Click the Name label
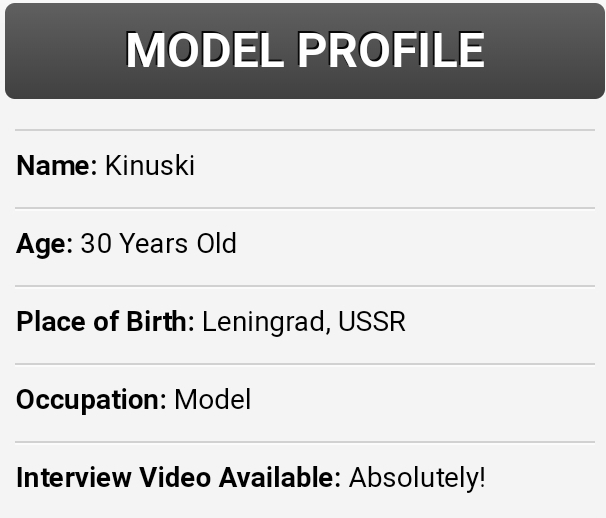The height and width of the screenshot is (518, 606). [x=57, y=166]
